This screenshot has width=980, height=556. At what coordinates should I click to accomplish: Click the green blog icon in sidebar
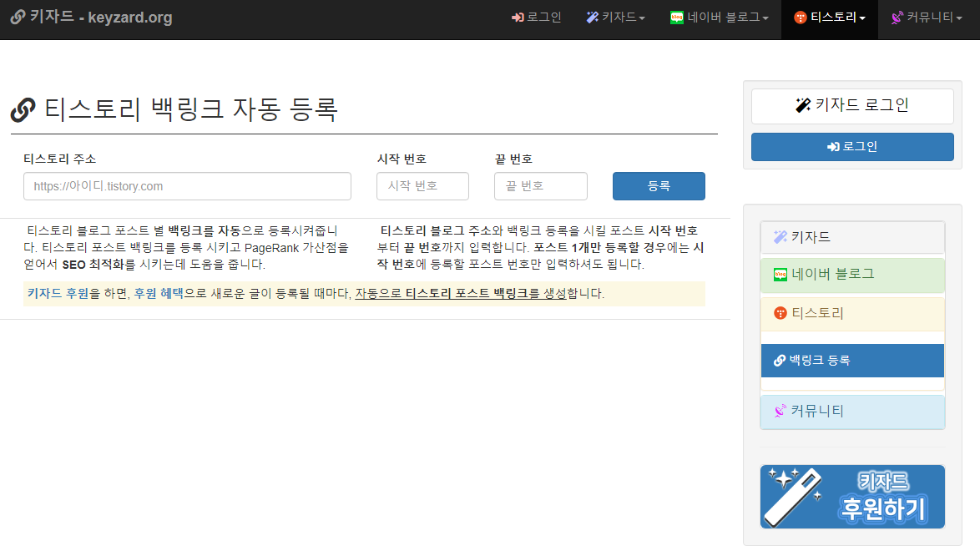click(780, 275)
